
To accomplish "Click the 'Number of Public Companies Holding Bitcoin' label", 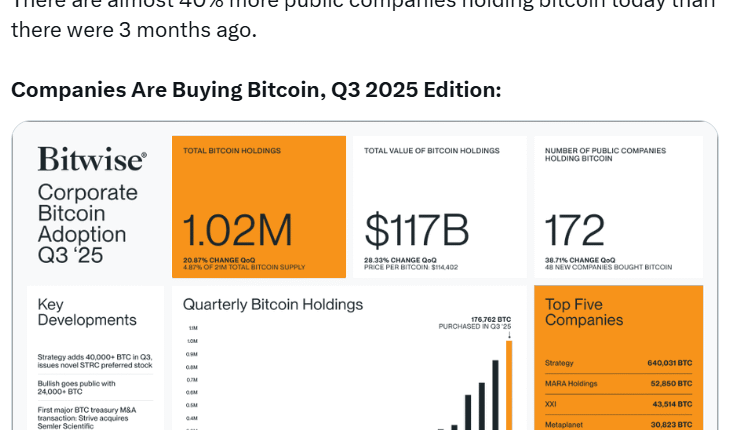I will (605, 154).
